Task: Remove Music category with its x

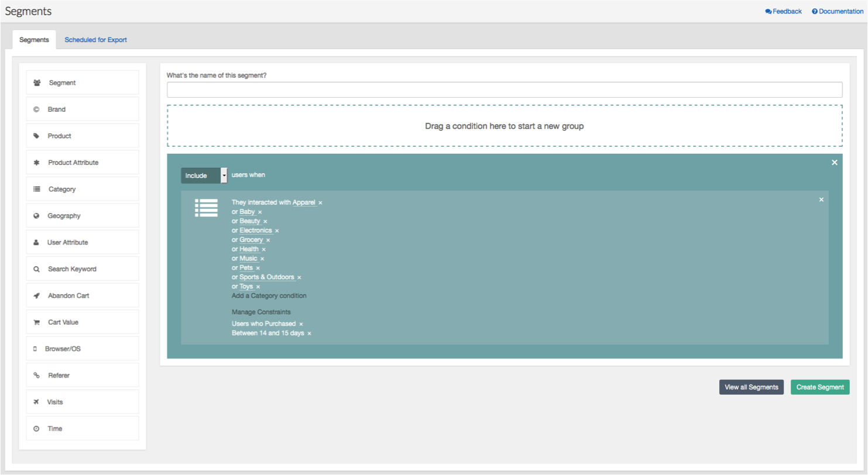Action: tap(262, 259)
